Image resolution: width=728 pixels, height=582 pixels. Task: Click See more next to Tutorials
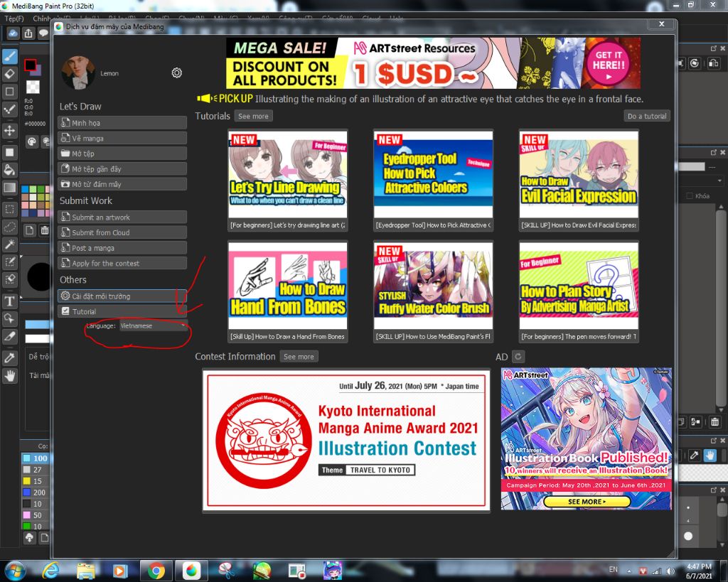tap(253, 116)
